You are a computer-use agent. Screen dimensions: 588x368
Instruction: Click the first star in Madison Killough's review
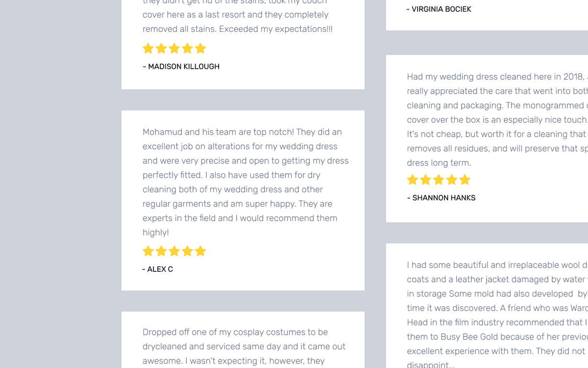[148, 49]
